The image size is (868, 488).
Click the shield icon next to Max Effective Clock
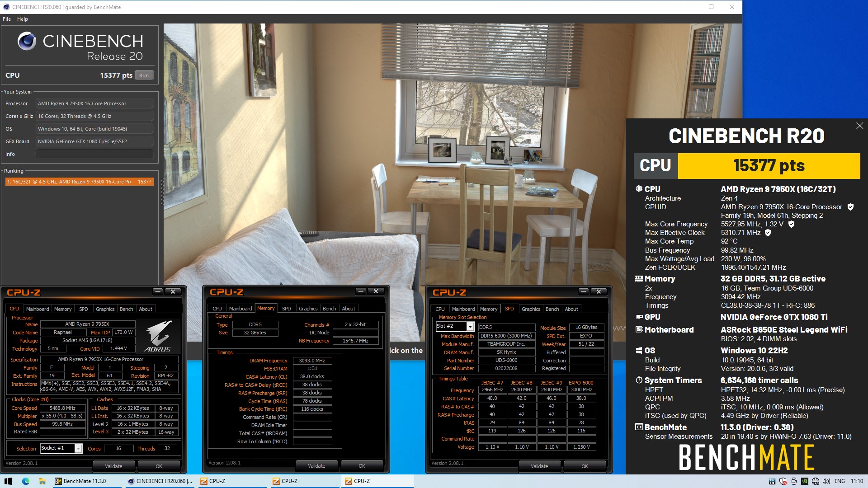[768, 233]
